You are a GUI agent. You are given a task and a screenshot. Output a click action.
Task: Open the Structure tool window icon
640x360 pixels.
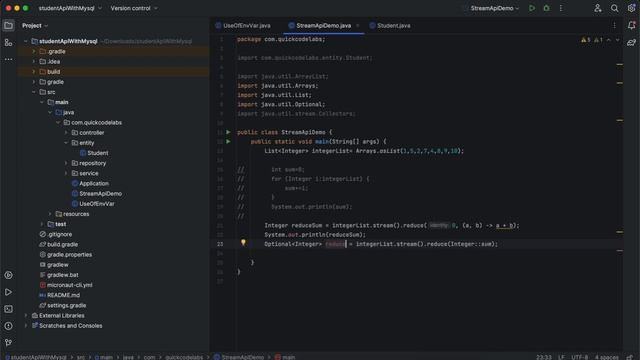click(8, 42)
